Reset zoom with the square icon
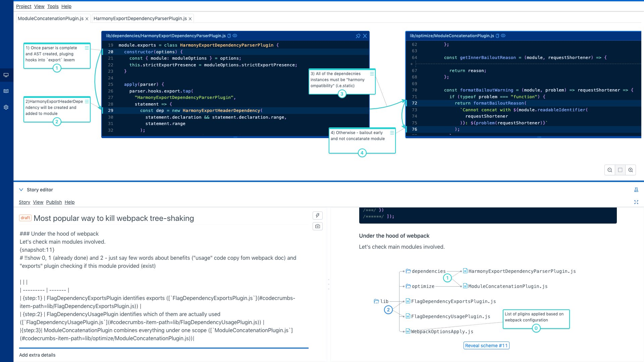Screen dimensions: 644x362 tap(620, 170)
